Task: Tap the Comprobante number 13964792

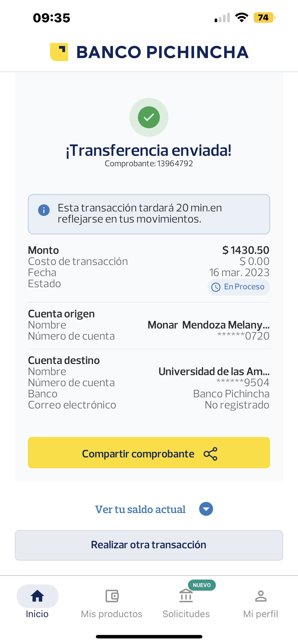Action: coord(175,163)
